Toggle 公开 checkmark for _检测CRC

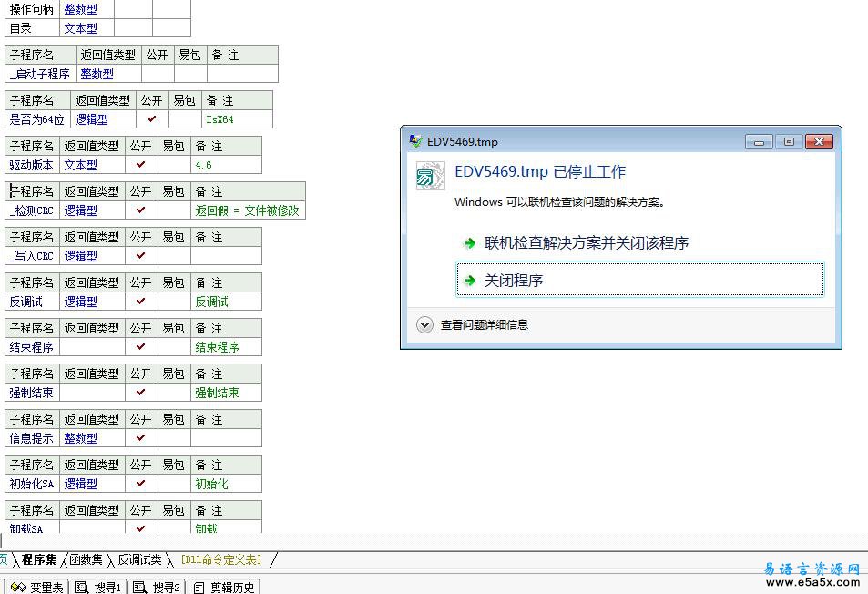tap(140, 210)
